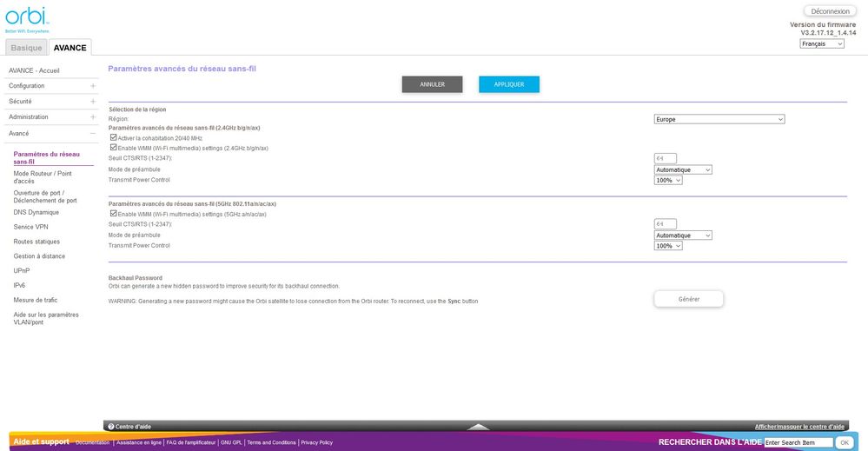Viewport: 868px width, 451px height.
Task: Click the ANNULER button
Action: (433, 84)
